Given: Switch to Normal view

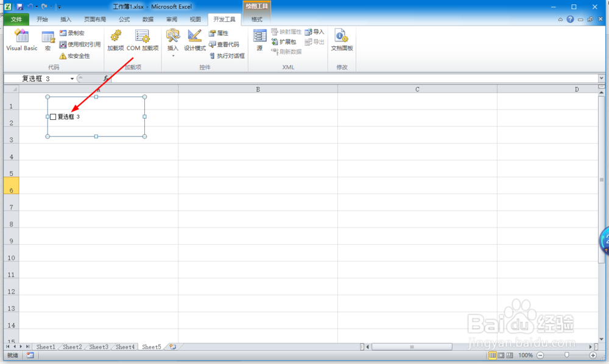Looking at the screenshot, I should pyautogui.click(x=493, y=355).
